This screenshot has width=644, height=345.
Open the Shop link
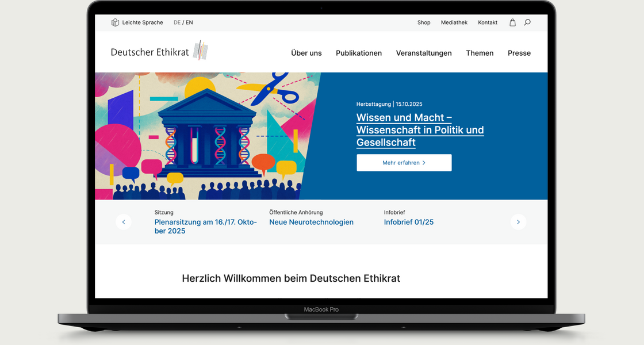pos(424,22)
